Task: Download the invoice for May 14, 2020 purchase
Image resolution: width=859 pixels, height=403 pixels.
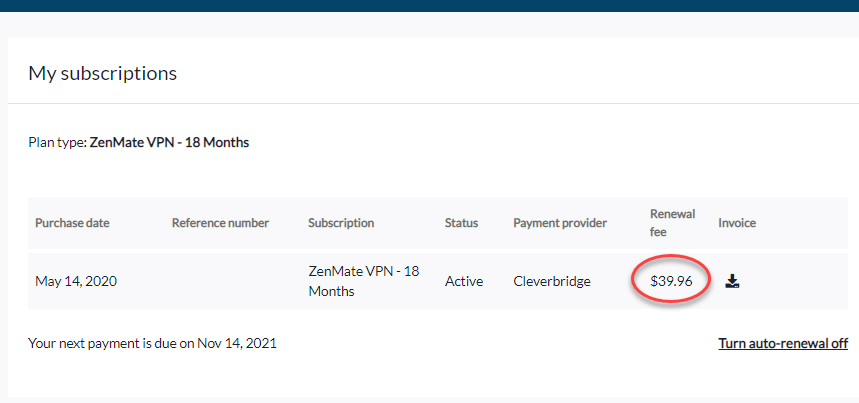Action: (x=732, y=281)
